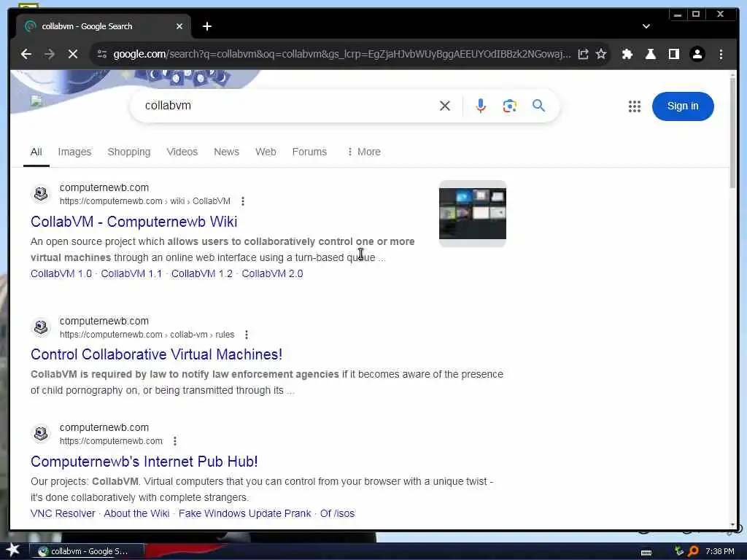
Task: Click the forward navigation arrow
Action: (x=50, y=54)
